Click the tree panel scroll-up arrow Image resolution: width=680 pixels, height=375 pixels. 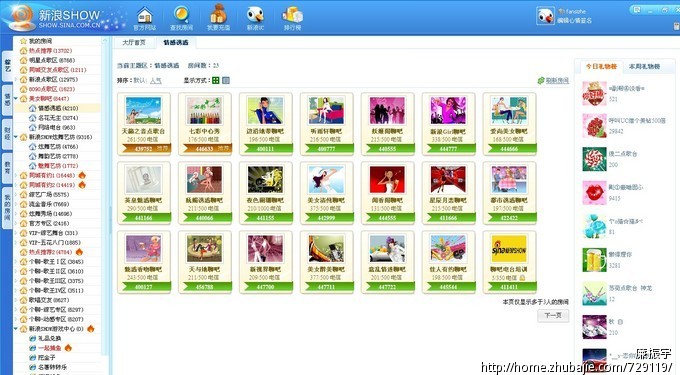[x=104, y=41]
